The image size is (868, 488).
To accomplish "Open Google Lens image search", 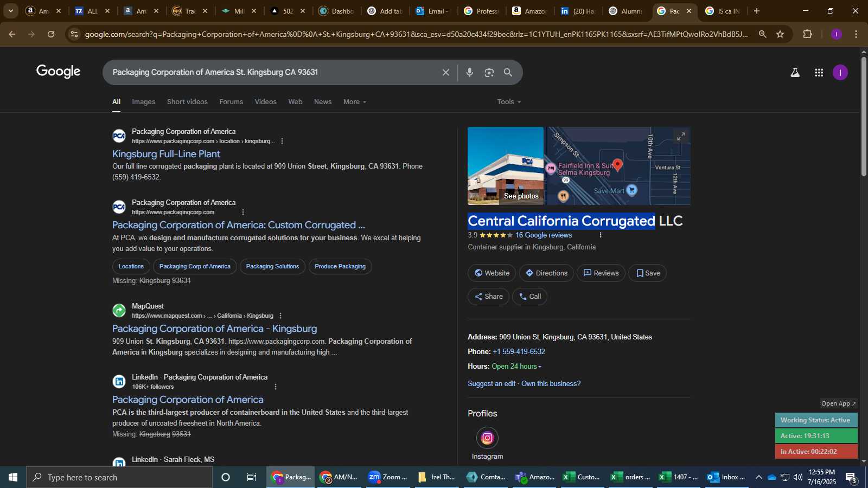I will 489,73.
